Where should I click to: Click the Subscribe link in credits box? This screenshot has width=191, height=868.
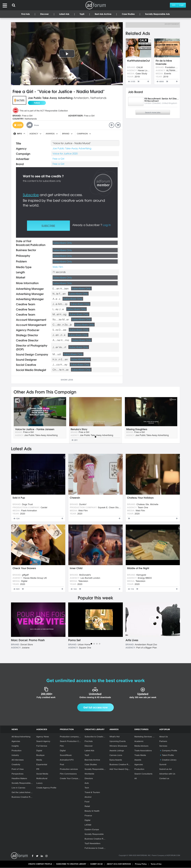pyautogui.click(x=31, y=195)
